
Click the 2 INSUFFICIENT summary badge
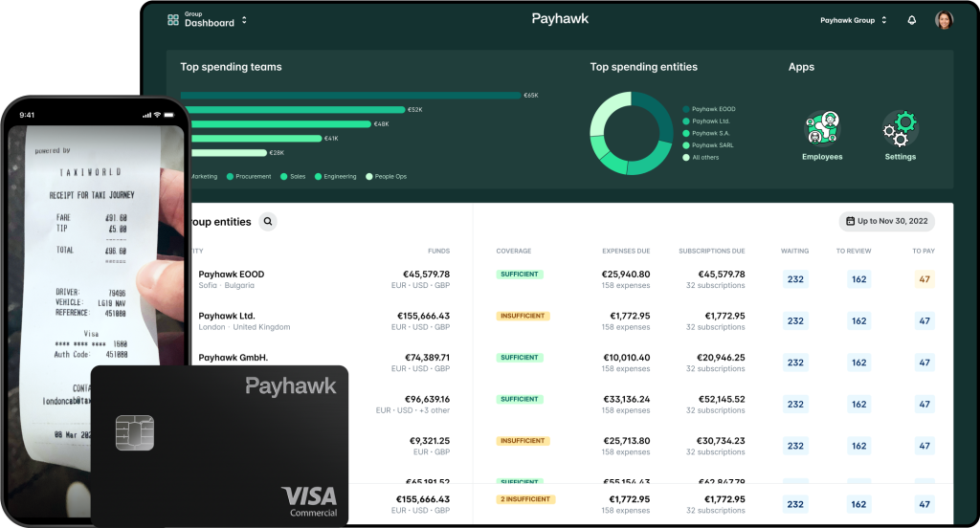tap(525, 499)
